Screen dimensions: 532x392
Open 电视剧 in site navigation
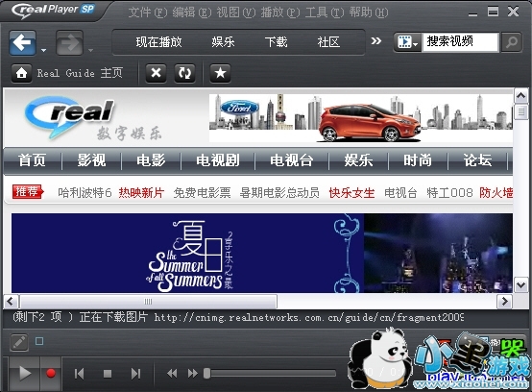pyautogui.click(x=218, y=160)
